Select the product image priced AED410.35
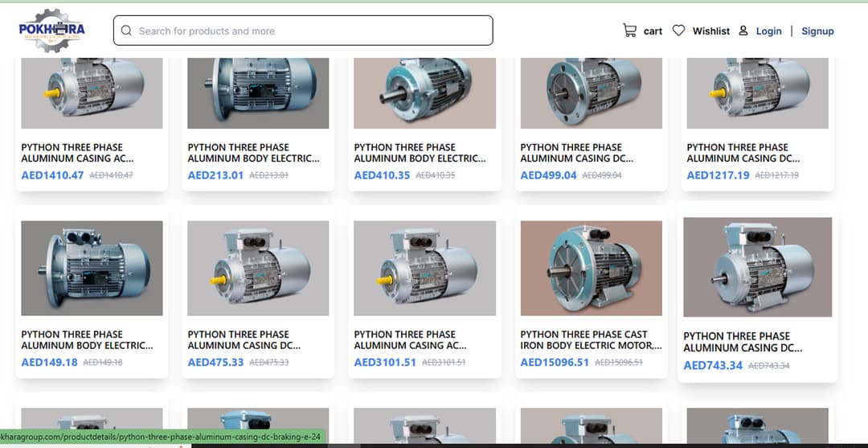This screenshot has height=448, width=868. pyautogui.click(x=424, y=92)
